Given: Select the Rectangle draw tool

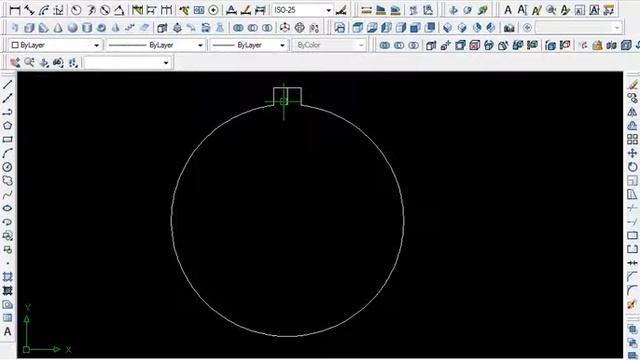Looking at the screenshot, I should 7,140.
